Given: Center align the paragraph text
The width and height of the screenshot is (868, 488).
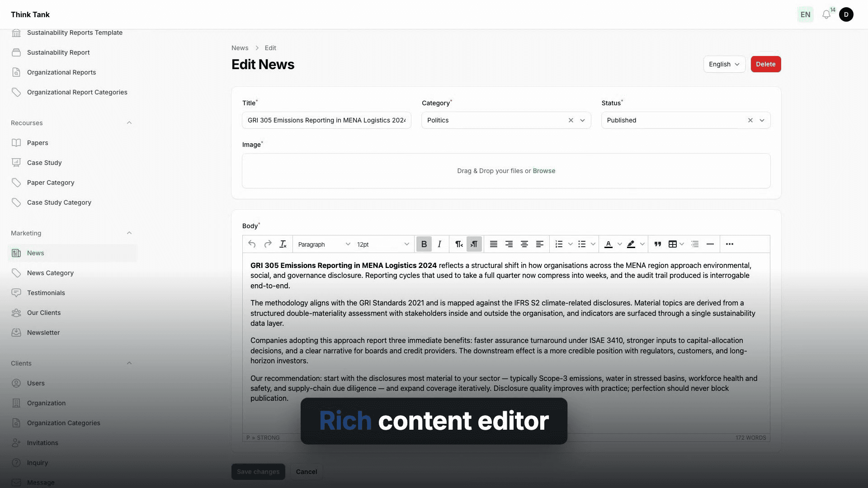Looking at the screenshot, I should pyautogui.click(x=524, y=244).
